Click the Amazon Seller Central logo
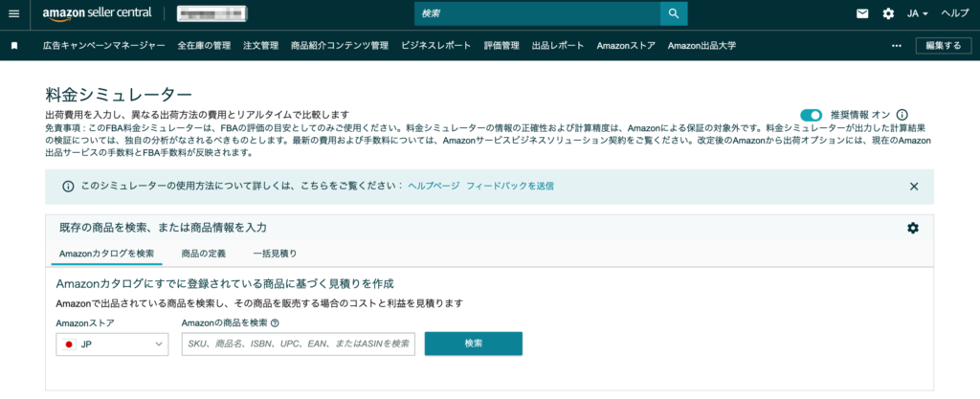The image size is (980, 399). [97, 13]
